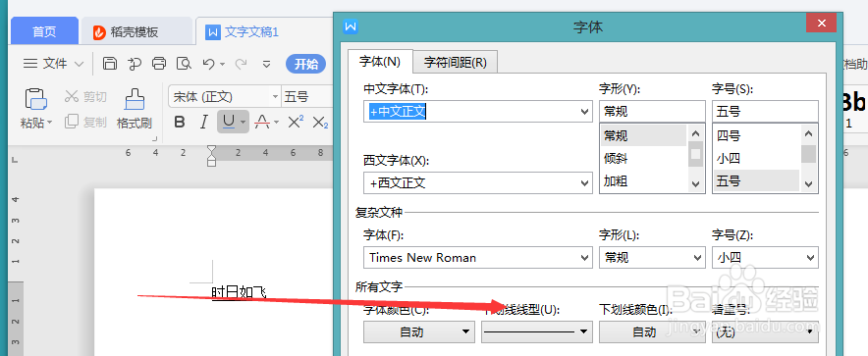Click the first-line indent marker on ruler
Screen dimensions: 868x356
(211, 149)
